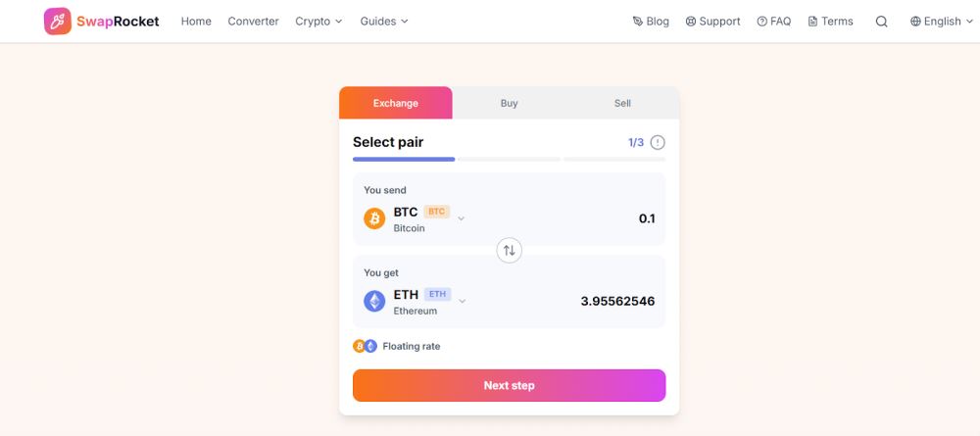
Task: Open the Guides dropdown menu
Action: (383, 22)
